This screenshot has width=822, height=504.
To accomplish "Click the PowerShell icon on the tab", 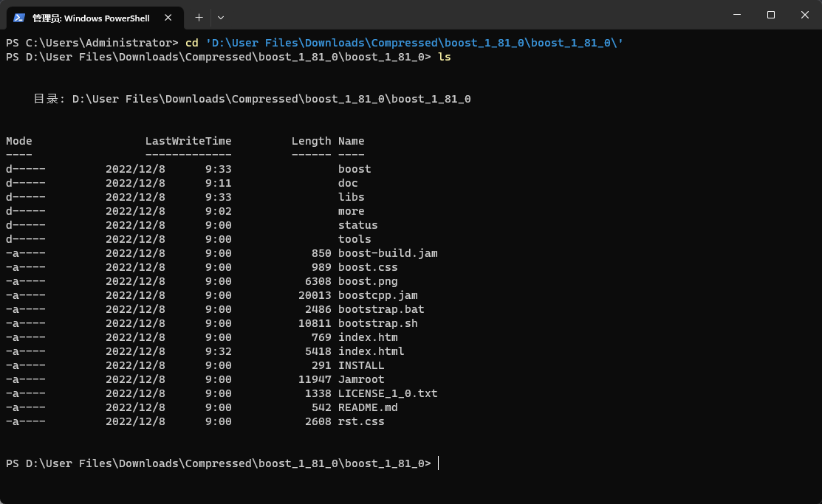I will (x=19, y=16).
